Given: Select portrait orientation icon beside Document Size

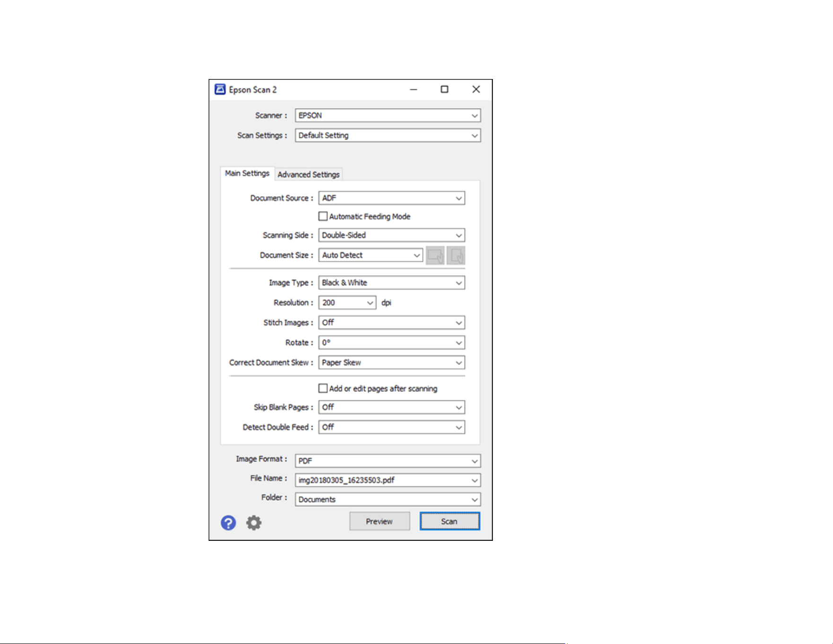Looking at the screenshot, I should point(456,256).
